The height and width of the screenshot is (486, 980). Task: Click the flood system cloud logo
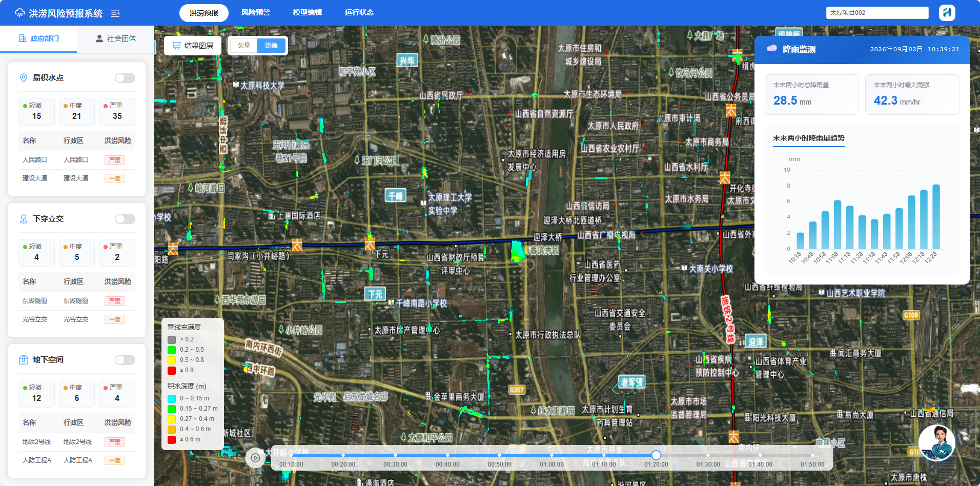pos(20,13)
